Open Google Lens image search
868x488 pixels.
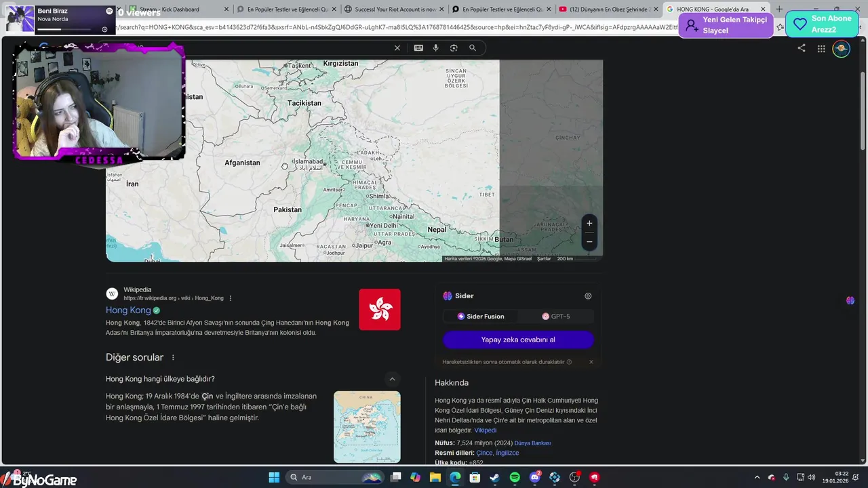point(454,48)
